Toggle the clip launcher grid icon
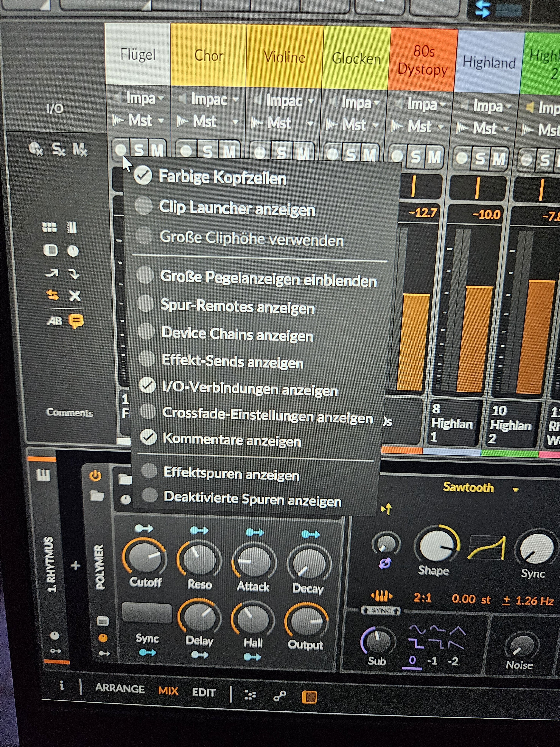The width and height of the screenshot is (560, 747). click(x=50, y=228)
